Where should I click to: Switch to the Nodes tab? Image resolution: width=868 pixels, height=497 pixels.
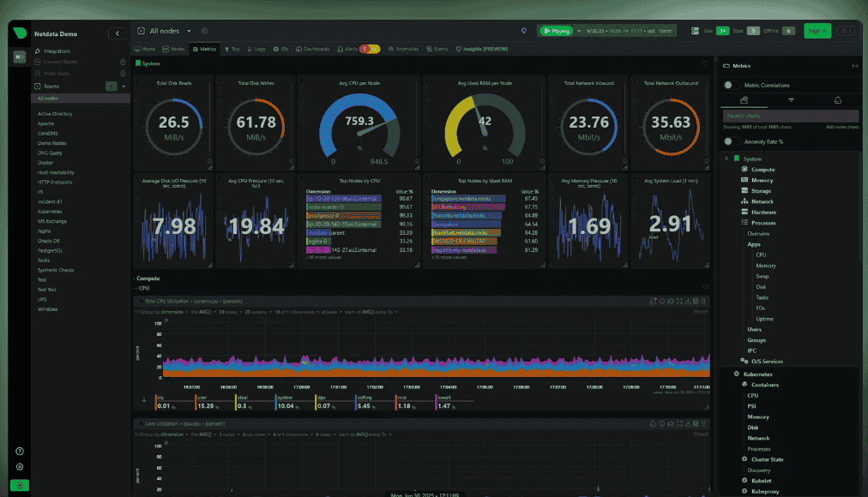(x=174, y=49)
